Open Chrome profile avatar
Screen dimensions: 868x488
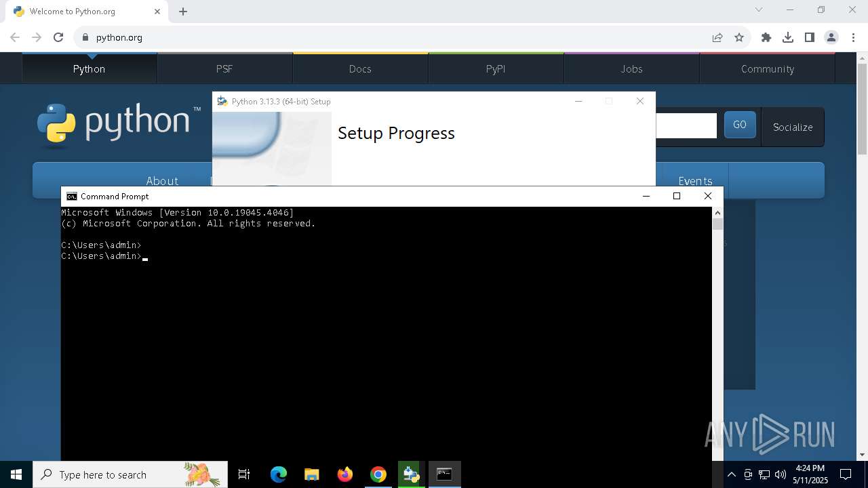[831, 37]
